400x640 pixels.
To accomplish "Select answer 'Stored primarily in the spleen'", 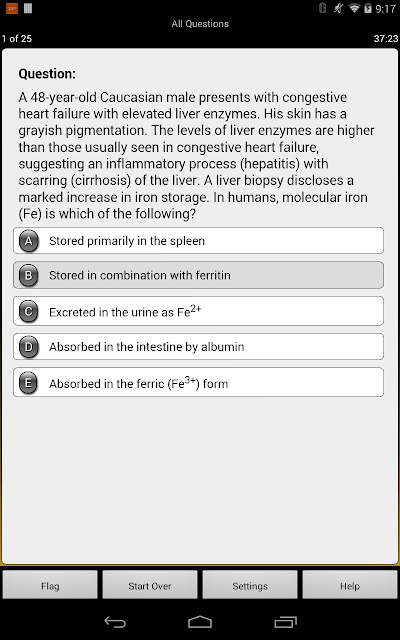I will (x=198, y=241).
